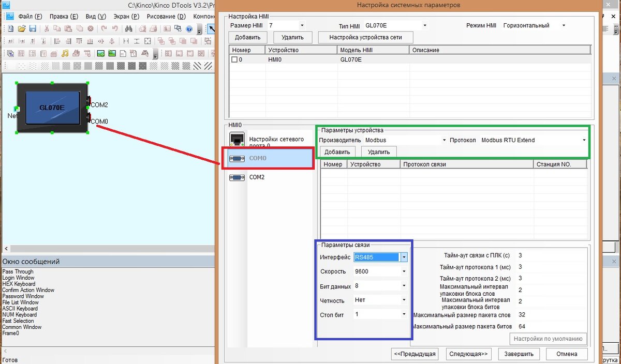
Task: Click the Print icon in the toolbar
Action: tap(153, 29)
